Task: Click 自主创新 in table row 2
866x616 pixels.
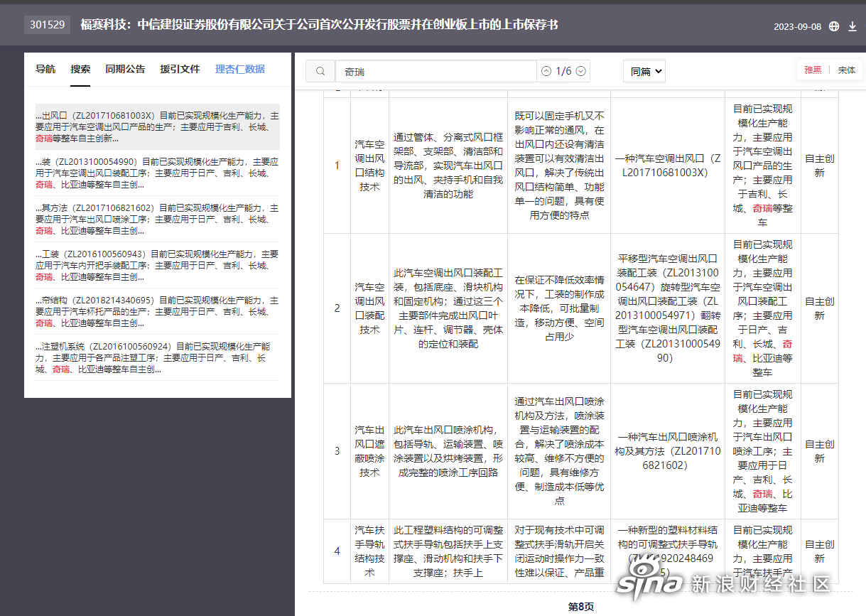Action: (819, 308)
